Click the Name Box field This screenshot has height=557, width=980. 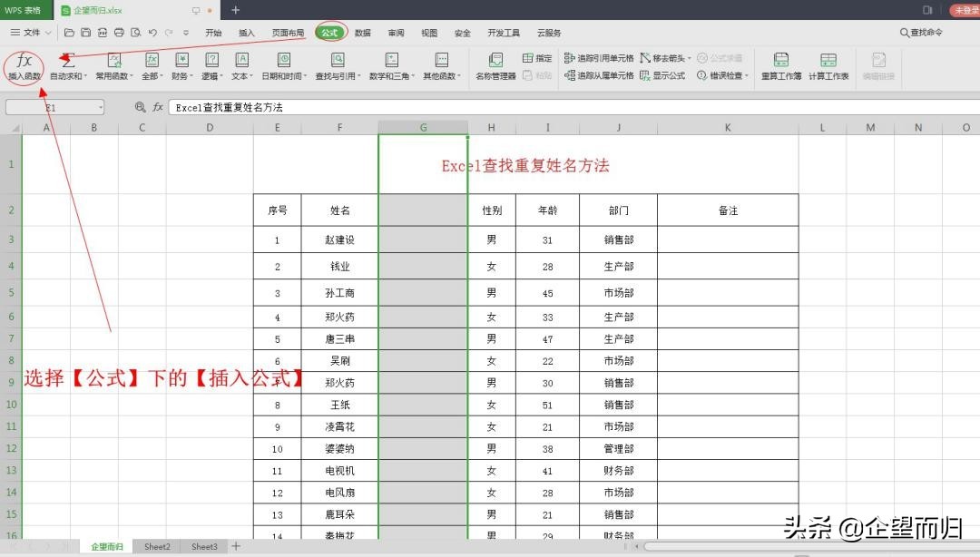click(x=55, y=108)
